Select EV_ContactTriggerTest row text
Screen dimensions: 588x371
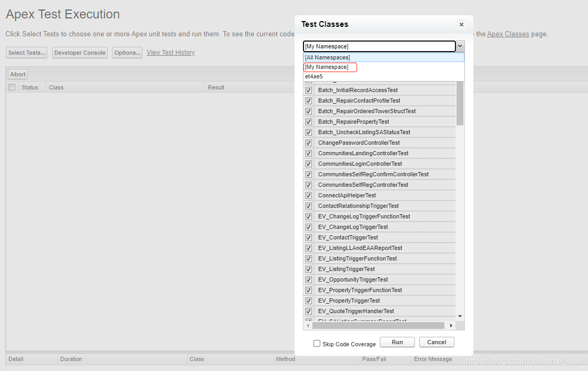tap(348, 237)
